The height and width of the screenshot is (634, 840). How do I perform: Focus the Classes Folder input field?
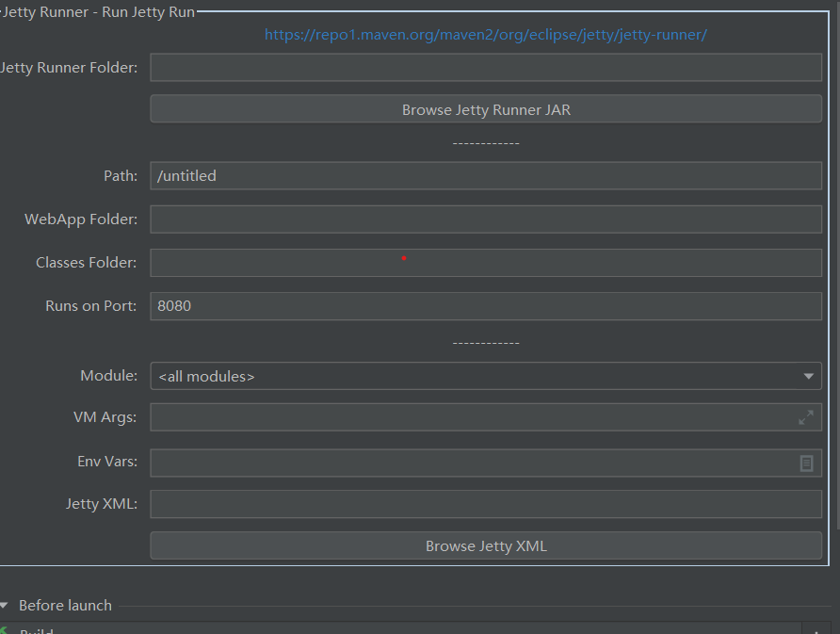coord(486,263)
